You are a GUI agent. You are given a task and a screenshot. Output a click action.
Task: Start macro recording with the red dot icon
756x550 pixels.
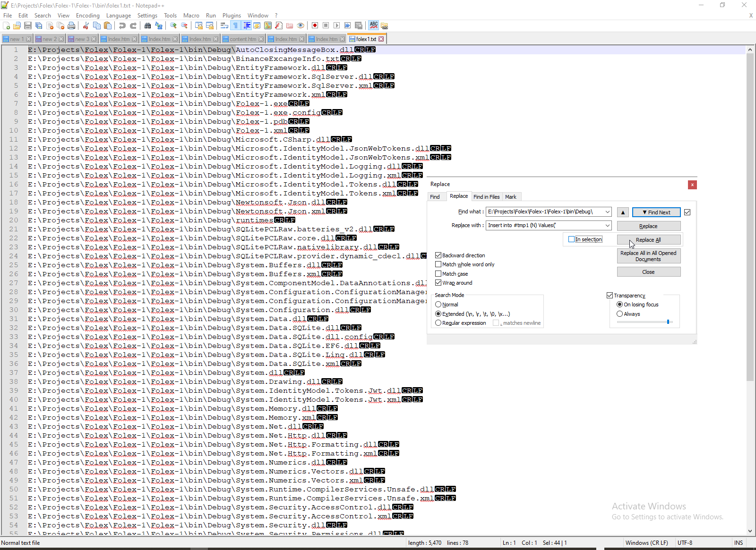pyautogui.click(x=315, y=25)
